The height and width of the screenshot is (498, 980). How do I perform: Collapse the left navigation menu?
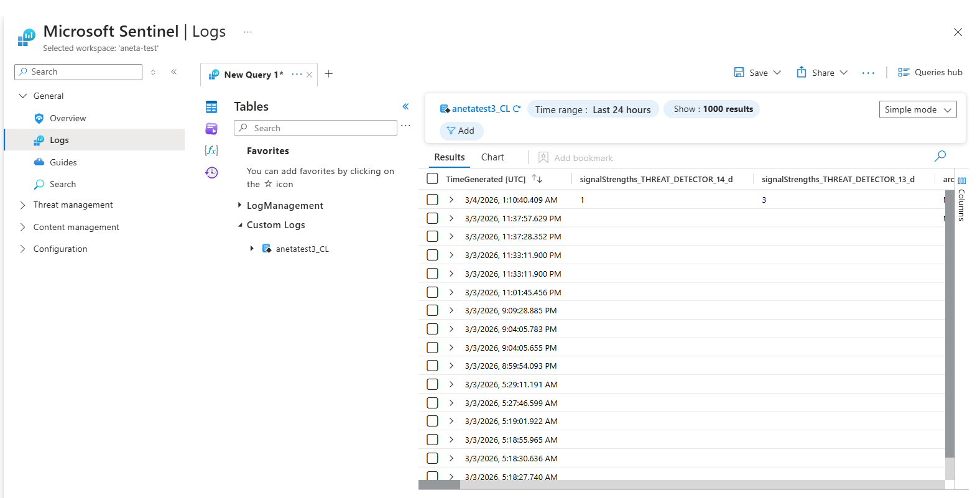(174, 72)
